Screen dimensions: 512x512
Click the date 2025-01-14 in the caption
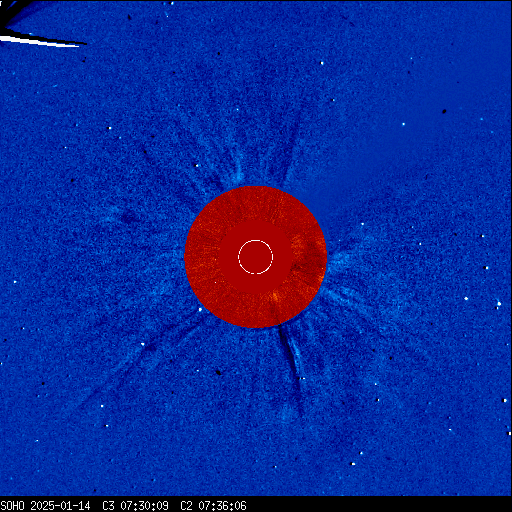60,506
